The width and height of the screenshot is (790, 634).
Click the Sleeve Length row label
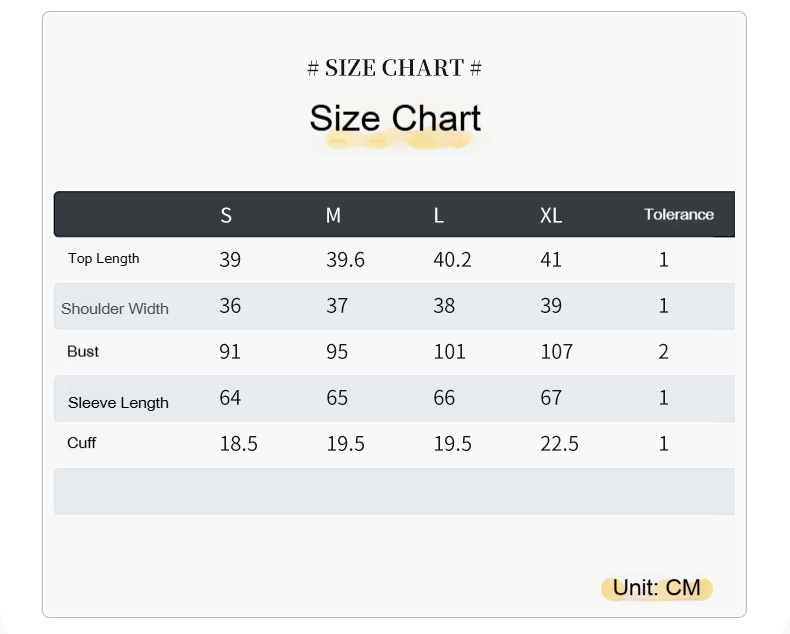[118, 403]
